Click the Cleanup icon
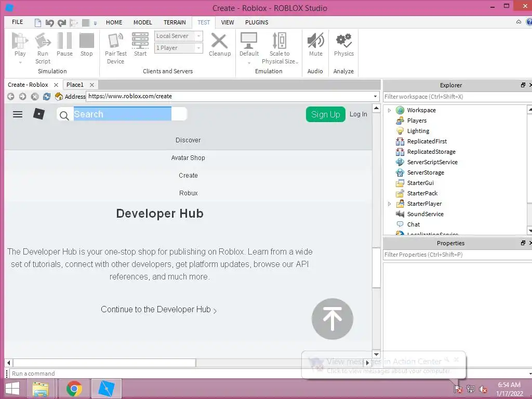The width and height of the screenshot is (532, 399). pyautogui.click(x=220, y=41)
